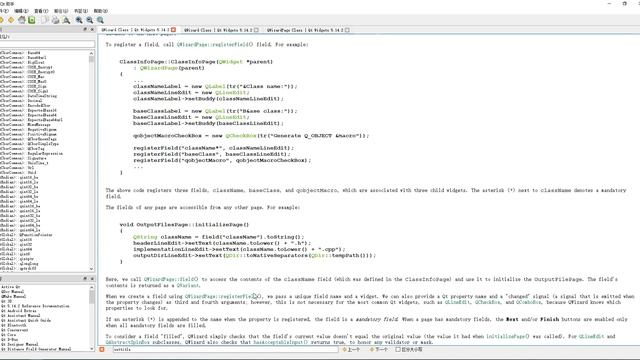The width and height of the screenshot is (640, 360).
Task: Open the hasAcceptableInput() link
Action: click(x=280, y=342)
